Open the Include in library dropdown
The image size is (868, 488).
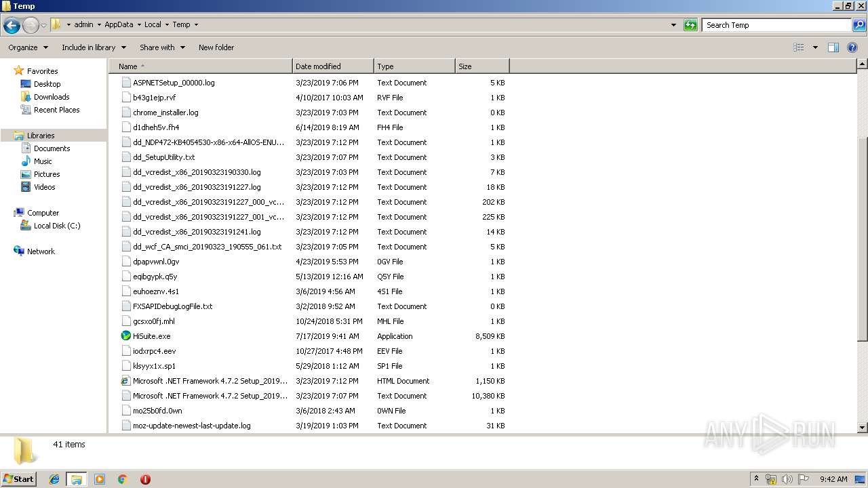tap(94, 47)
